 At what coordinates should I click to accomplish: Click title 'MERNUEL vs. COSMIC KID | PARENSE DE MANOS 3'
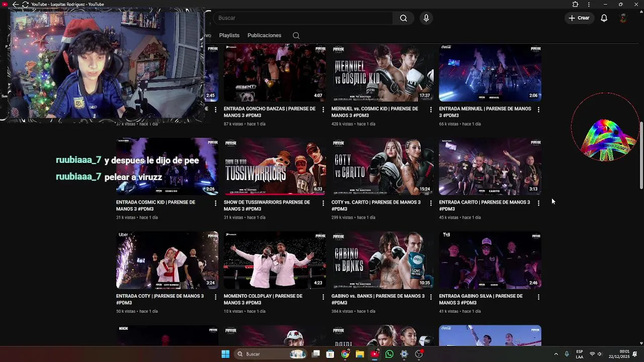375,112
